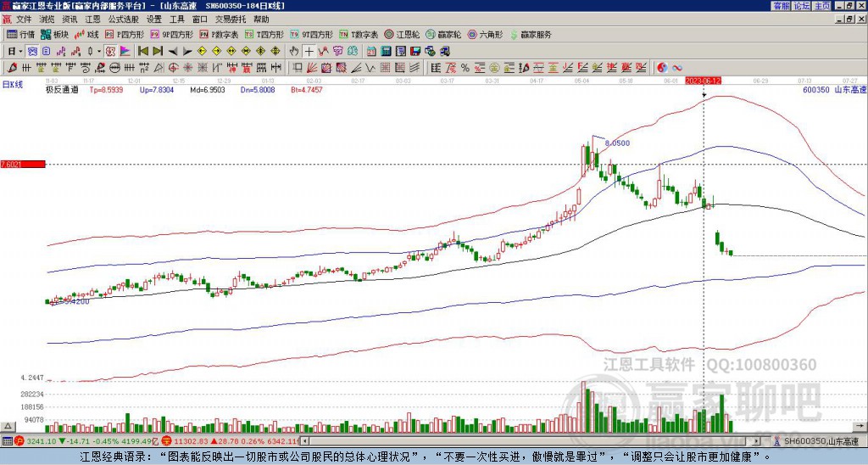Open the 9P四方形 tool
The height and width of the screenshot is (465, 868).
(172, 34)
